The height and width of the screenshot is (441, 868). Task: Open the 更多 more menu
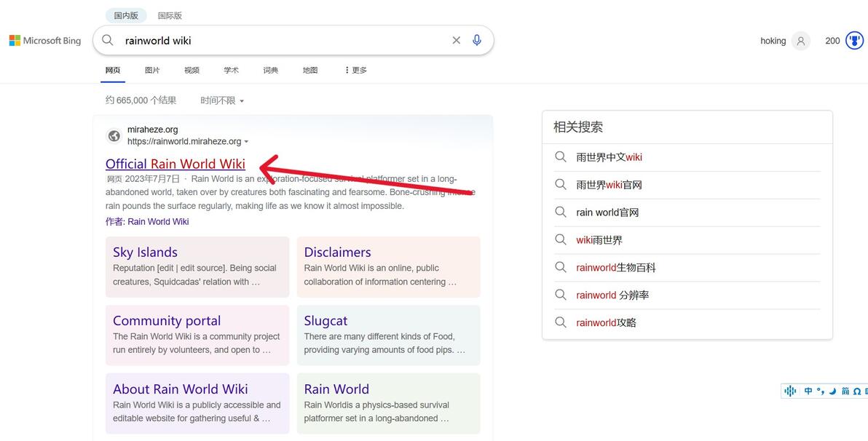[355, 71]
